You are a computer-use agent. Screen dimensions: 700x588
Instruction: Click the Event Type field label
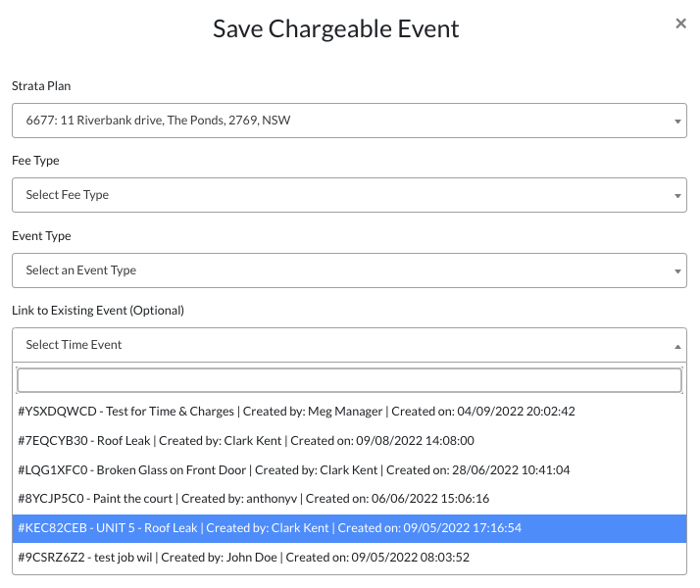pyautogui.click(x=41, y=236)
